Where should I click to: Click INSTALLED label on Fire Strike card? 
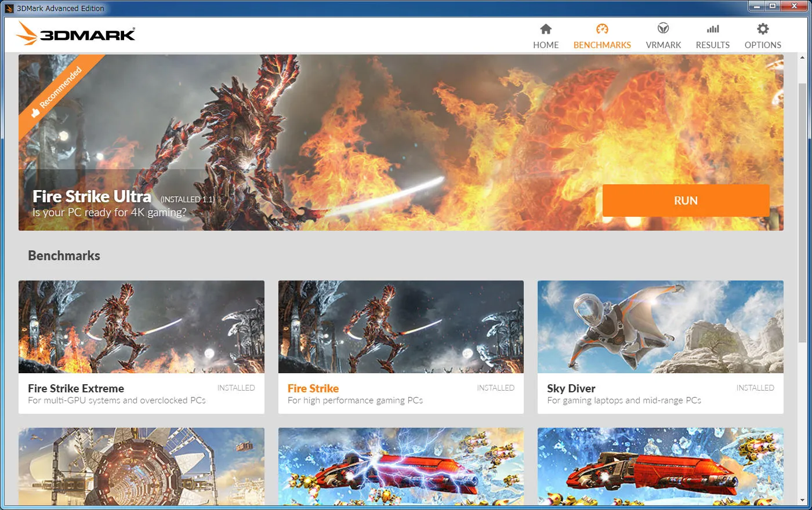[x=496, y=388]
